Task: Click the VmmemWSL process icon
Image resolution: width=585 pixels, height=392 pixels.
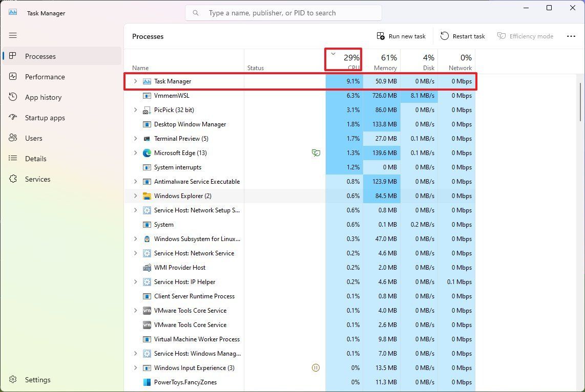Action: point(147,95)
